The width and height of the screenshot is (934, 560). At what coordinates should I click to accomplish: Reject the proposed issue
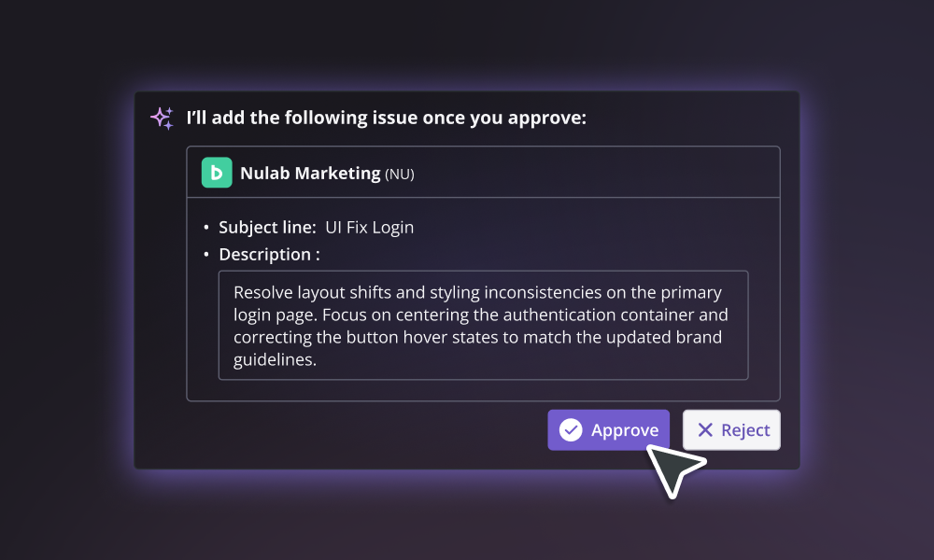pos(731,430)
